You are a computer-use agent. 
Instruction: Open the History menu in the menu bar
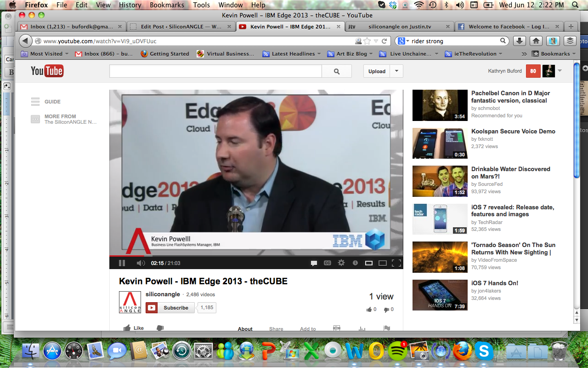pyautogui.click(x=130, y=5)
